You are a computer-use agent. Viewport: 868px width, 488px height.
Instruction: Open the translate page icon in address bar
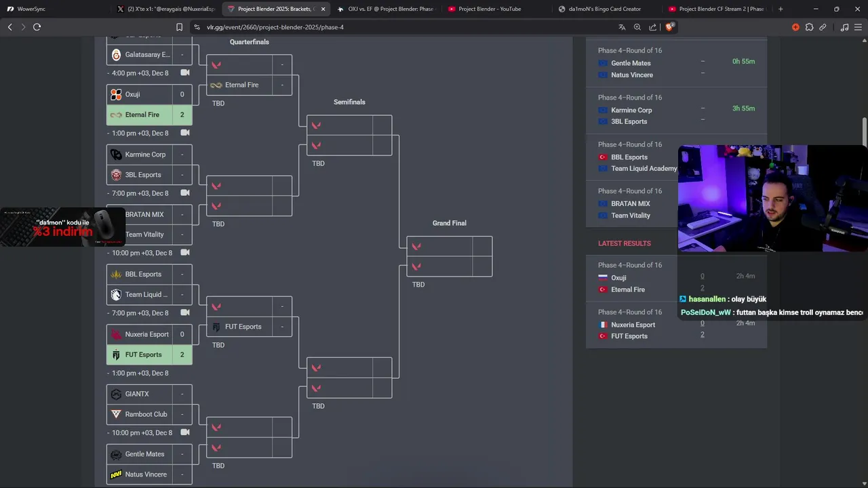point(622,27)
